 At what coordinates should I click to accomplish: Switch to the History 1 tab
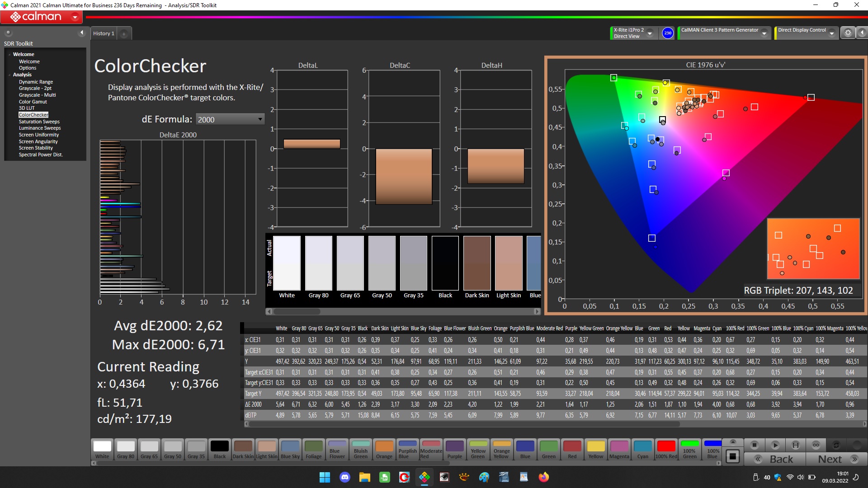[x=104, y=33]
